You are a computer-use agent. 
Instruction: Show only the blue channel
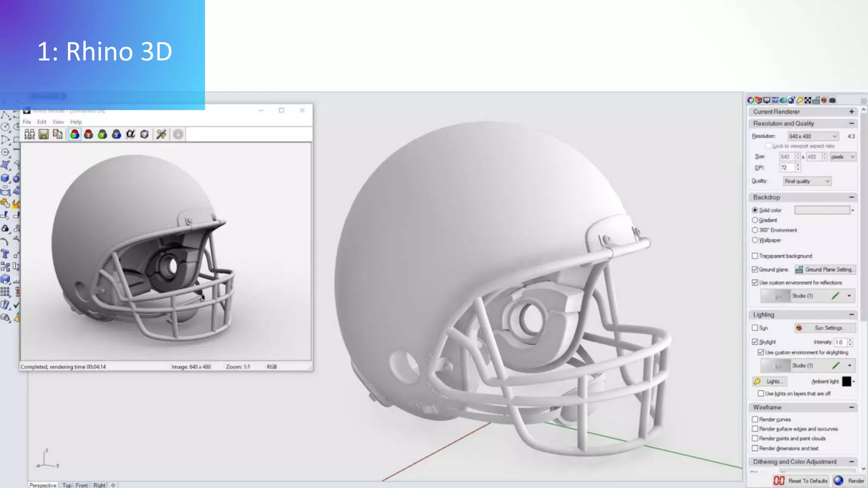point(116,134)
